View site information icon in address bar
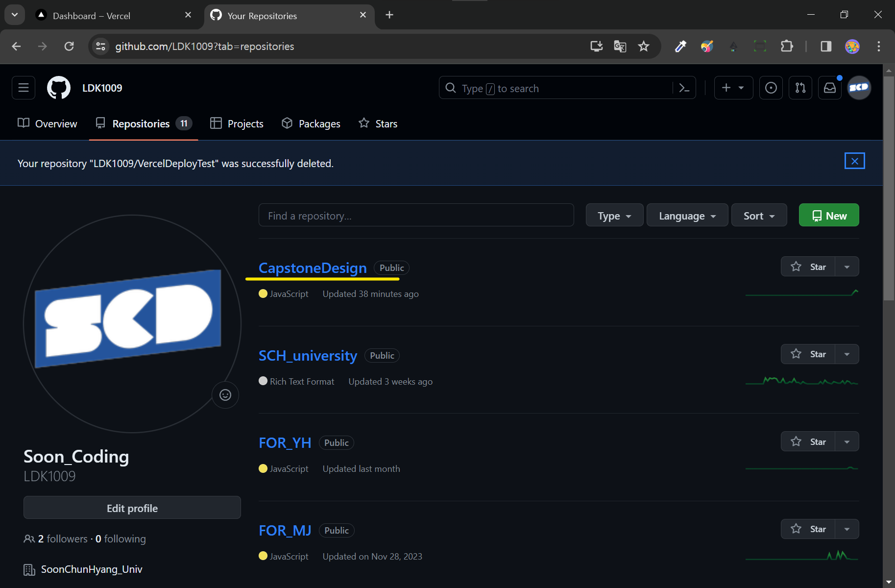 100,46
